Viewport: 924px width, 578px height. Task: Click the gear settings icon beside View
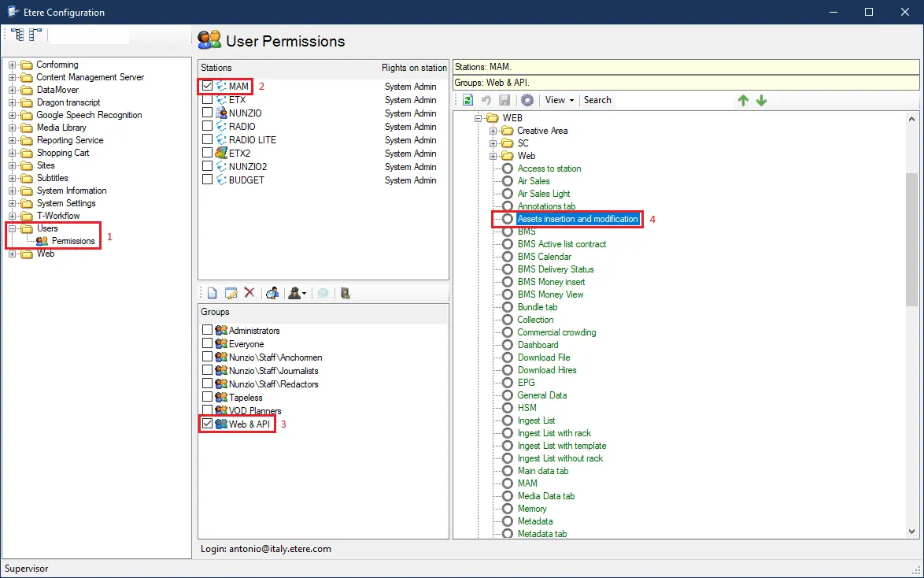(x=527, y=100)
